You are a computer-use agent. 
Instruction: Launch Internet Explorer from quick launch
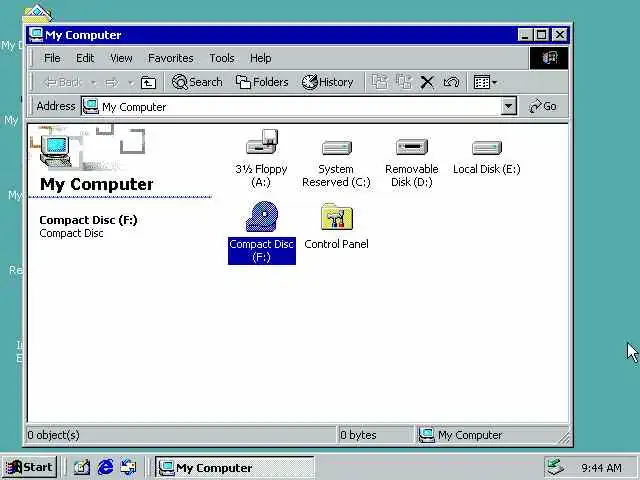coord(105,467)
